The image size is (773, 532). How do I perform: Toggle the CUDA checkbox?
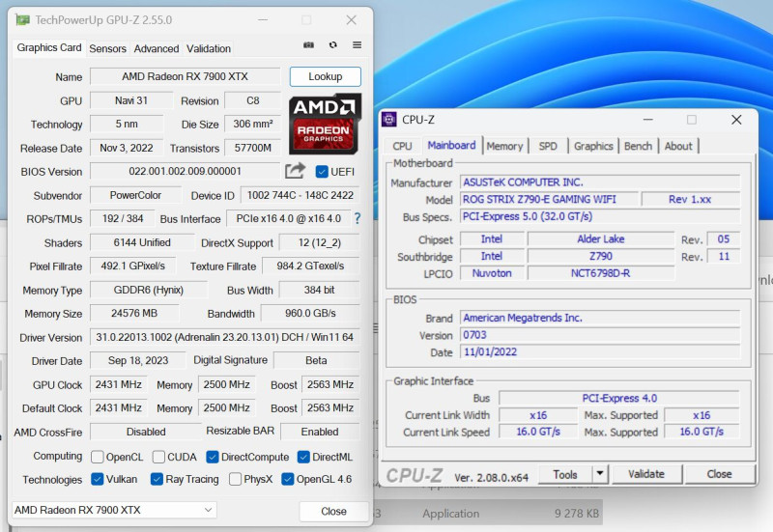[x=158, y=457]
